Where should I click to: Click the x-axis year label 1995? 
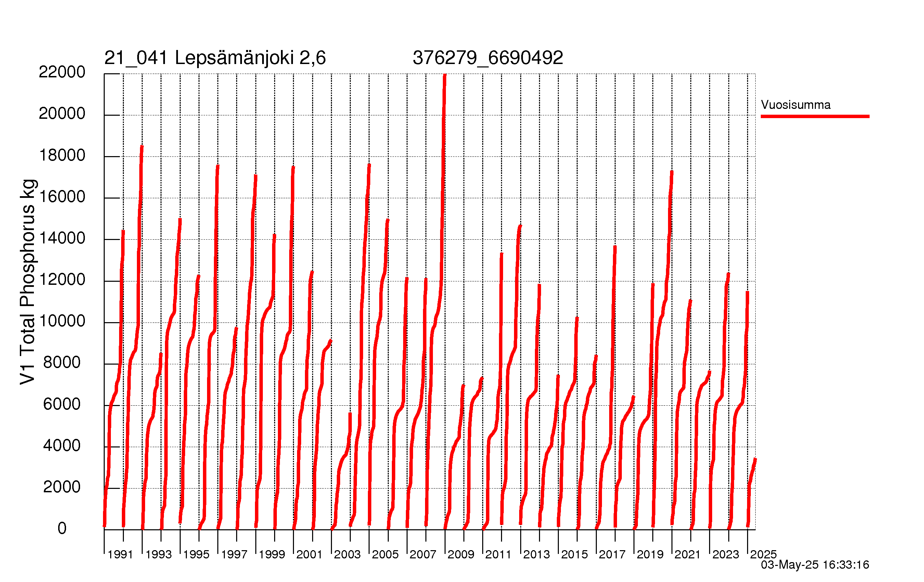(196, 554)
